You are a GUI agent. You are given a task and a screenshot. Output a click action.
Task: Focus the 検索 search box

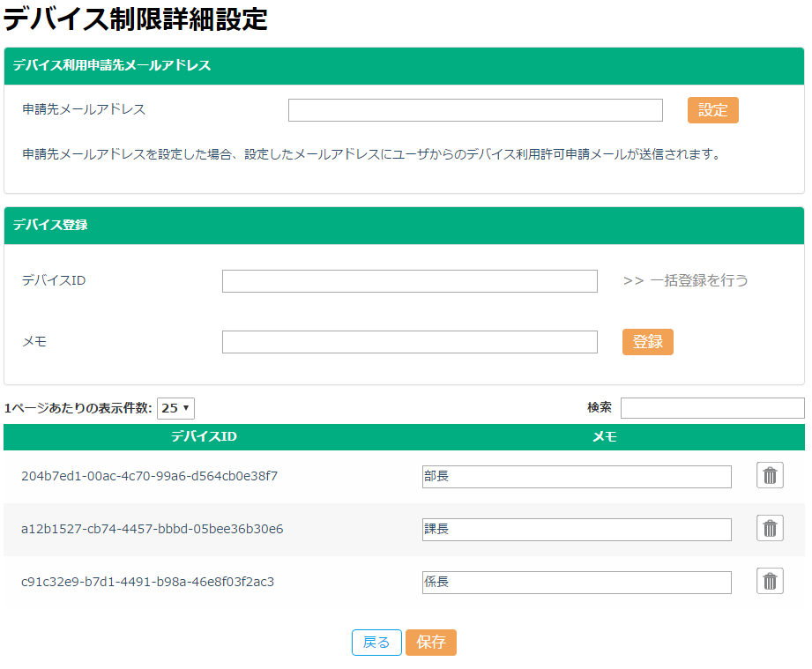[x=712, y=408]
